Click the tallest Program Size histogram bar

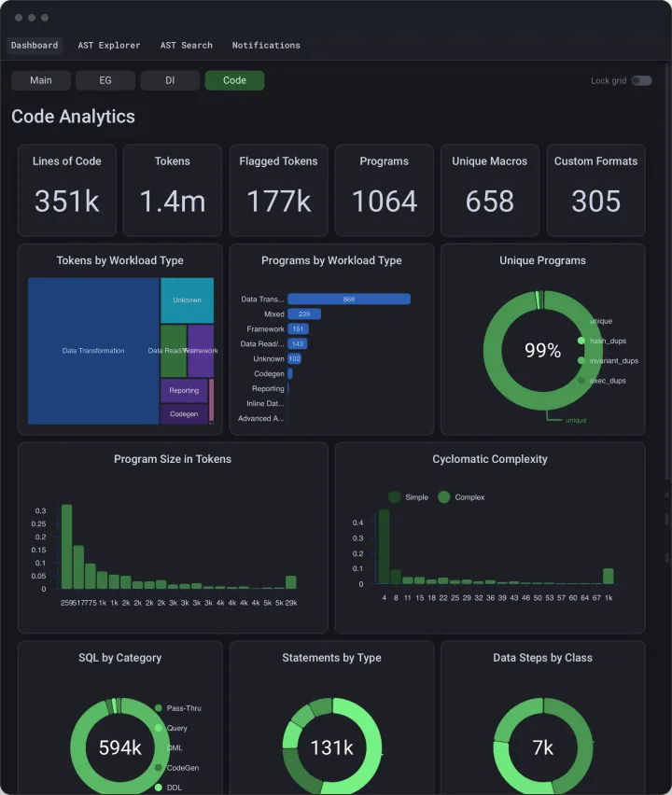(x=66, y=547)
